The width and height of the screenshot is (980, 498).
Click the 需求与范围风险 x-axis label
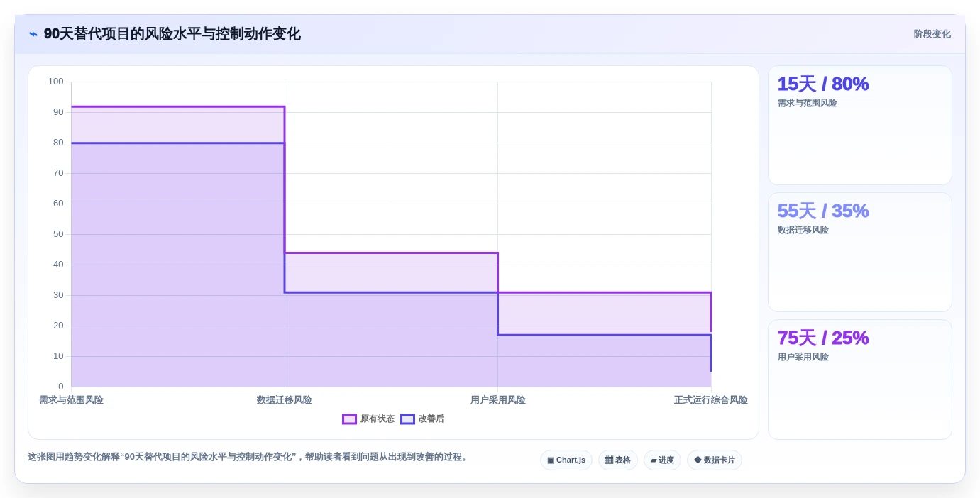click(x=71, y=400)
